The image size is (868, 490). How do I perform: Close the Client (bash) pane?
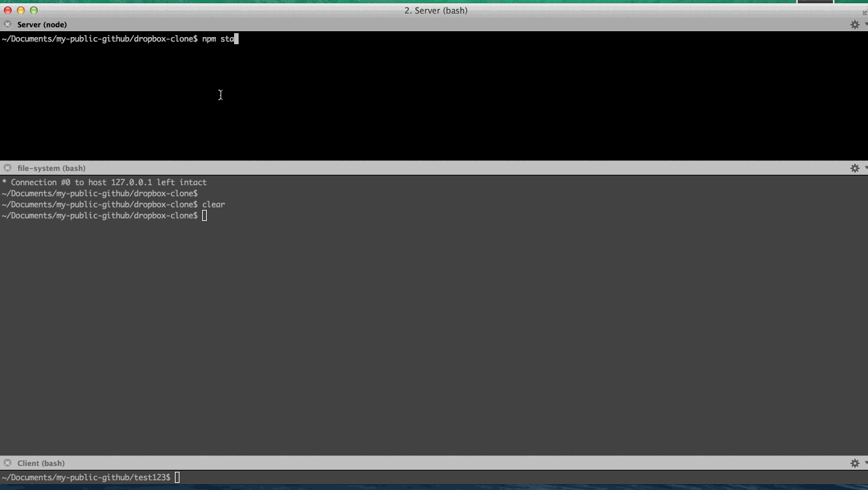pyautogui.click(x=7, y=463)
